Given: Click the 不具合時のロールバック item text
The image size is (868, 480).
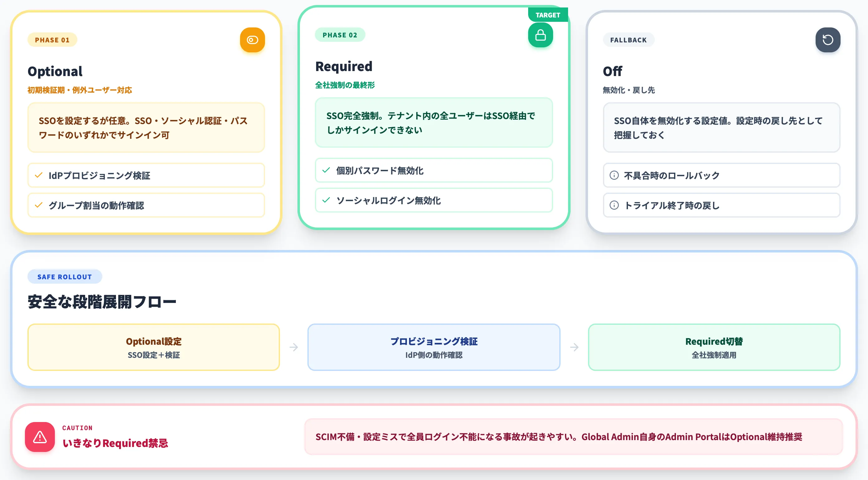Looking at the screenshot, I should point(672,175).
